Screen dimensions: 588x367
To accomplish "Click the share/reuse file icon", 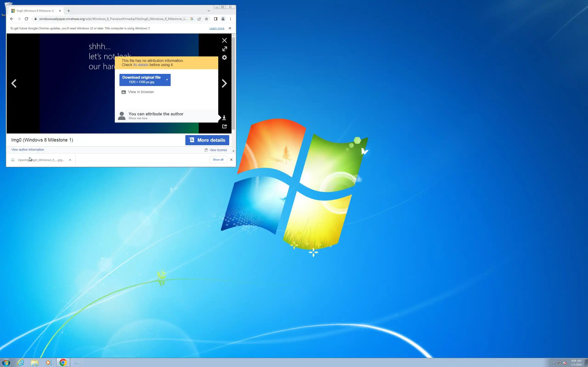I will pos(224,126).
